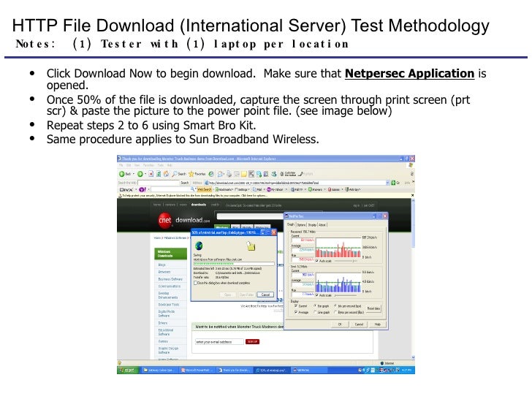Image resolution: width=532 pixels, height=399 pixels.
Task: Select Bytes per second (Bps) radio
Action: click(335, 312)
